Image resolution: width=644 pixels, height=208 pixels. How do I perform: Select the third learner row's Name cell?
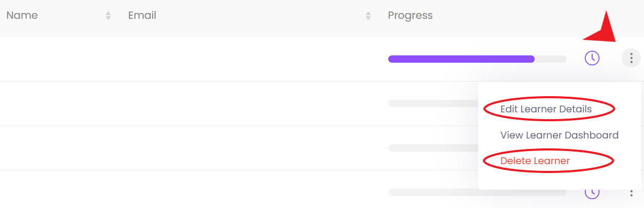point(61,148)
